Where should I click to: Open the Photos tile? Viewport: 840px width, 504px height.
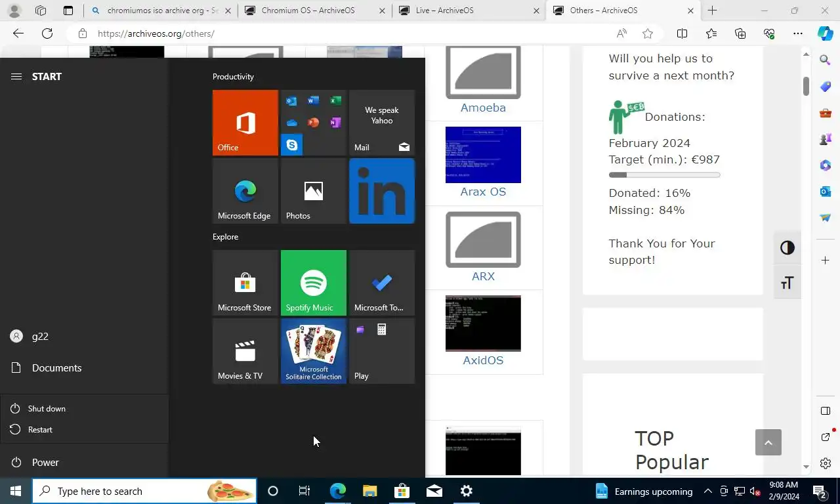(x=314, y=191)
